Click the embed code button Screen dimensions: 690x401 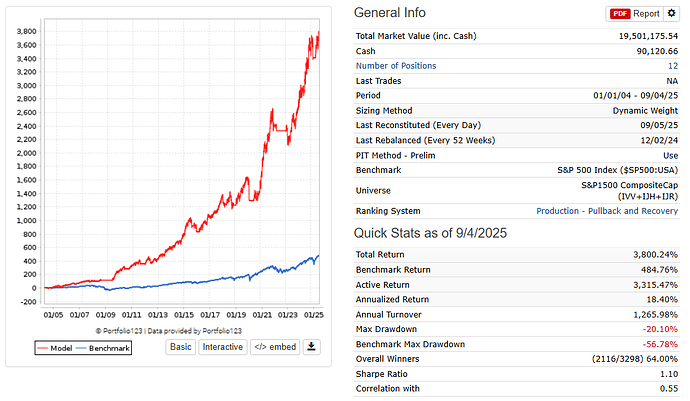(274, 347)
